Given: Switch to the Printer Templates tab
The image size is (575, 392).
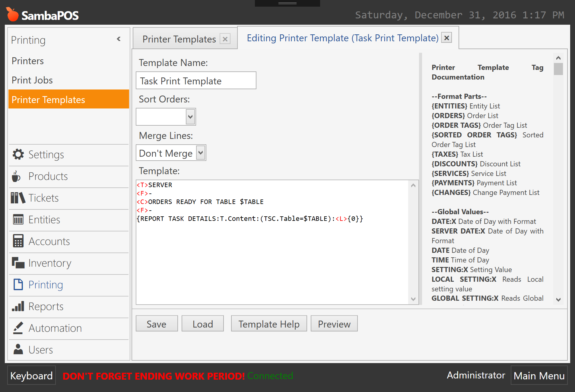Looking at the screenshot, I should (x=179, y=39).
